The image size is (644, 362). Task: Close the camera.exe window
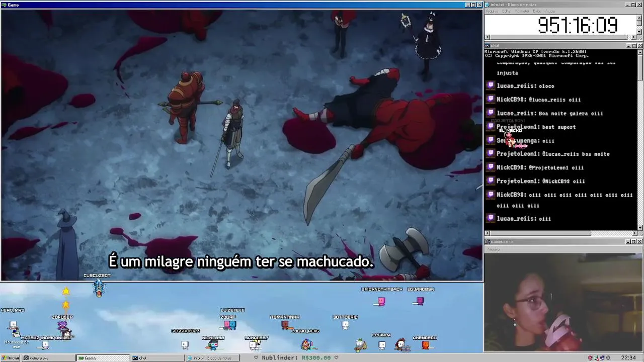(640, 242)
